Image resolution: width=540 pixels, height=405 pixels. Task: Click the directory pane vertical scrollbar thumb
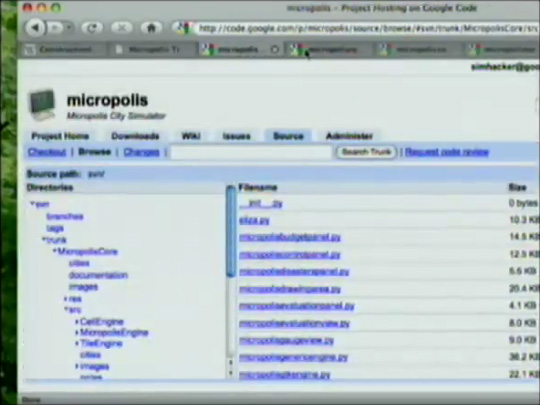[231, 231]
